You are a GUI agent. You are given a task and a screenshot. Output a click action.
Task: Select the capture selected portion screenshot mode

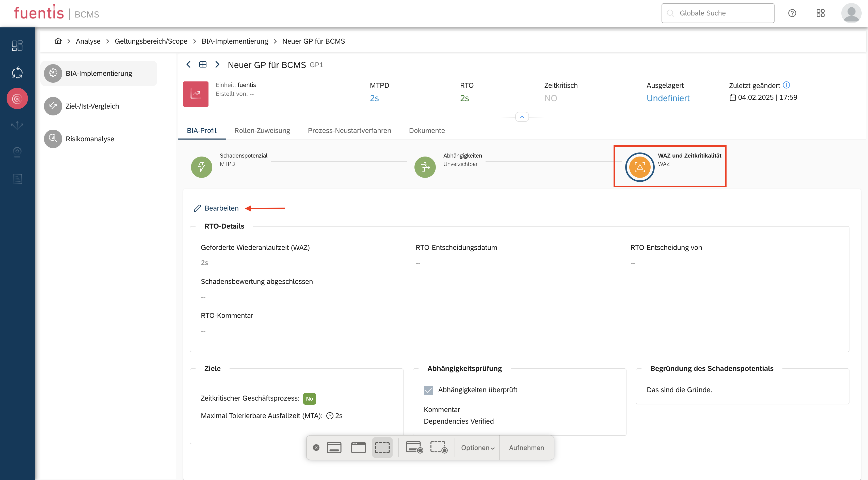(x=382, y=448)
